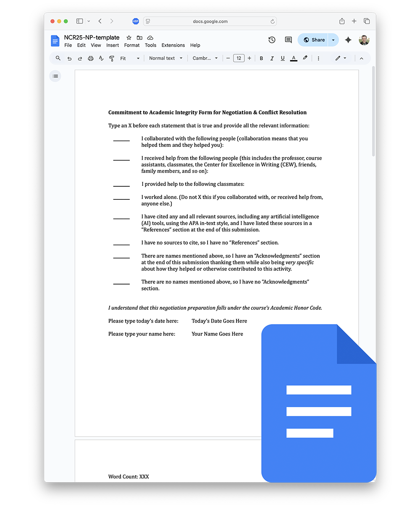
Task: Check the cloud document status icon
Action: (150, 38)
